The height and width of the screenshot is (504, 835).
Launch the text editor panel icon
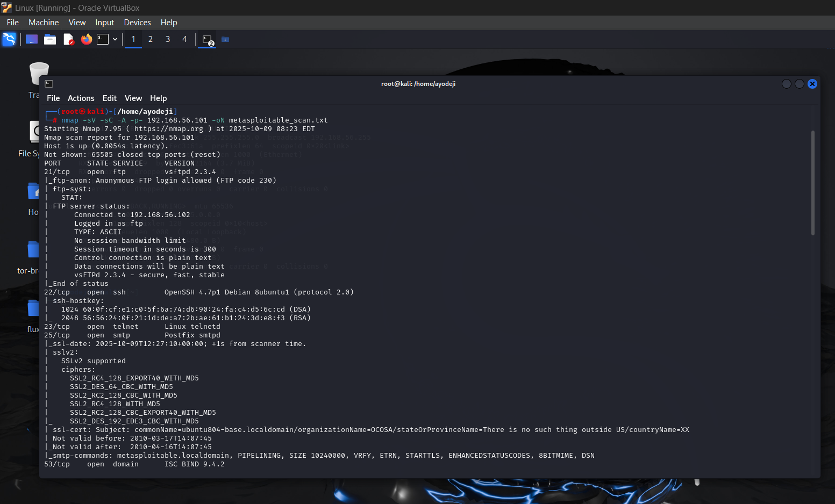pos(68,39)
